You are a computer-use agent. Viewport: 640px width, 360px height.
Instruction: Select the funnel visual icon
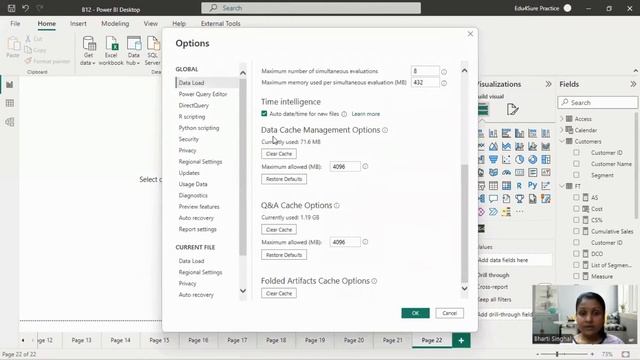(493, 160)
